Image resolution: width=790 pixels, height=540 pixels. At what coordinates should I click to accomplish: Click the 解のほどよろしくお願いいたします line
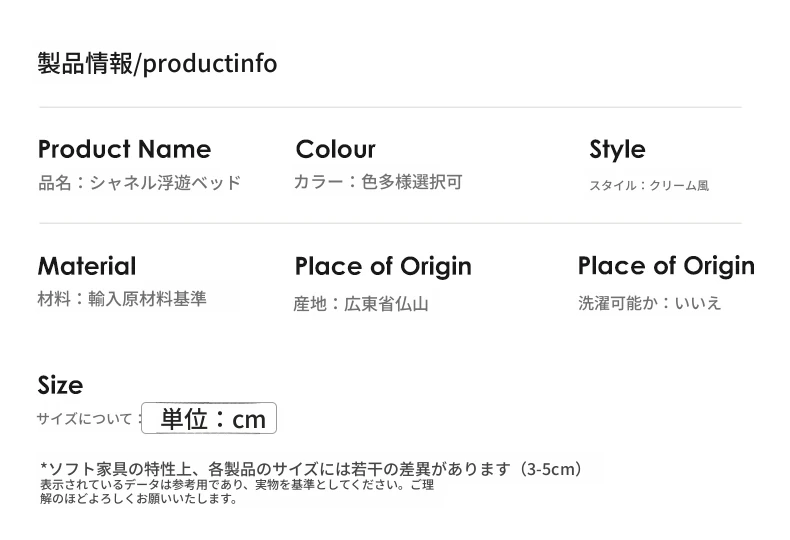[x=138, y=499]
